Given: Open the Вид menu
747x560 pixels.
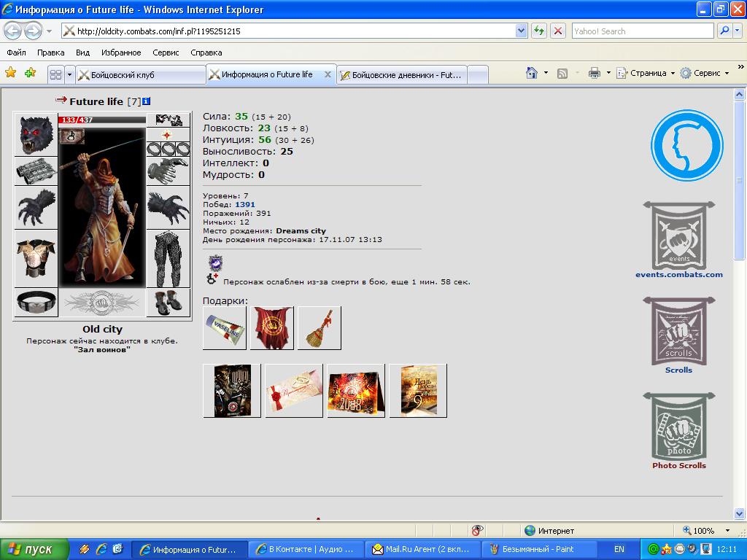Looking at the screenshot, I should pos(82,52).
